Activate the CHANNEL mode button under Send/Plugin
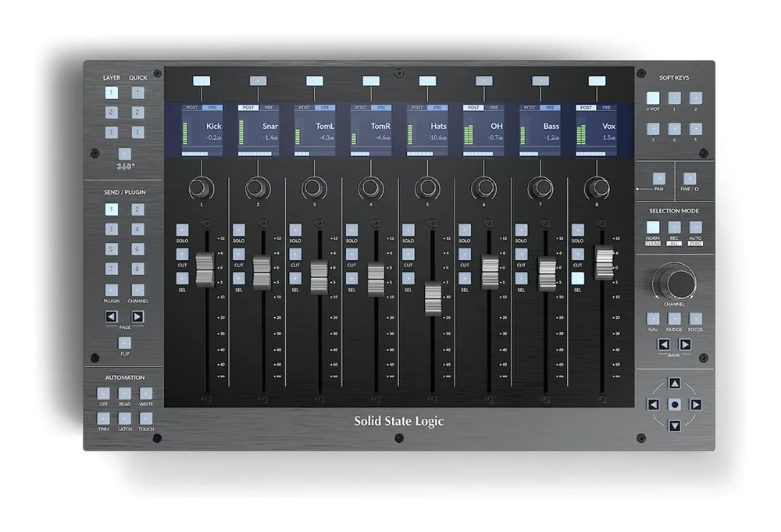The image size is (781, 532). (x=137, y=291)
